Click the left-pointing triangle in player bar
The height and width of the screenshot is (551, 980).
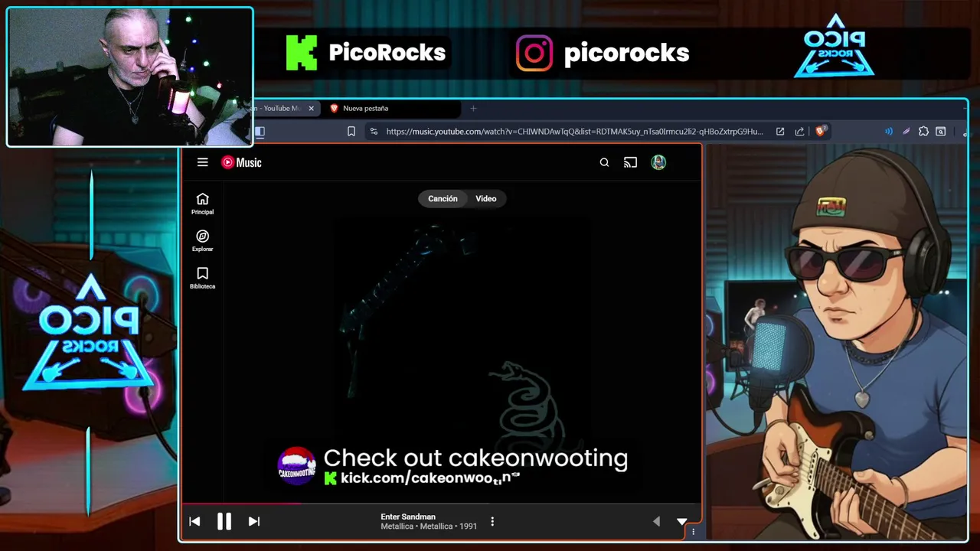[656, 521]
